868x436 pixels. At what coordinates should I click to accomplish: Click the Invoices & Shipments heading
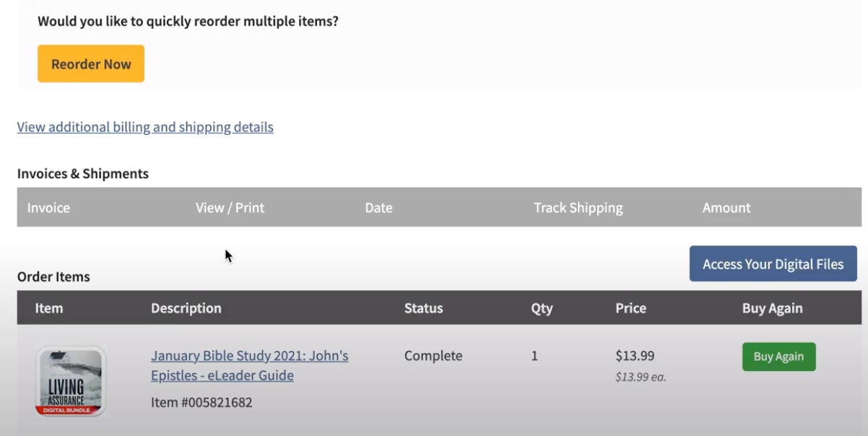pos(83,174)
